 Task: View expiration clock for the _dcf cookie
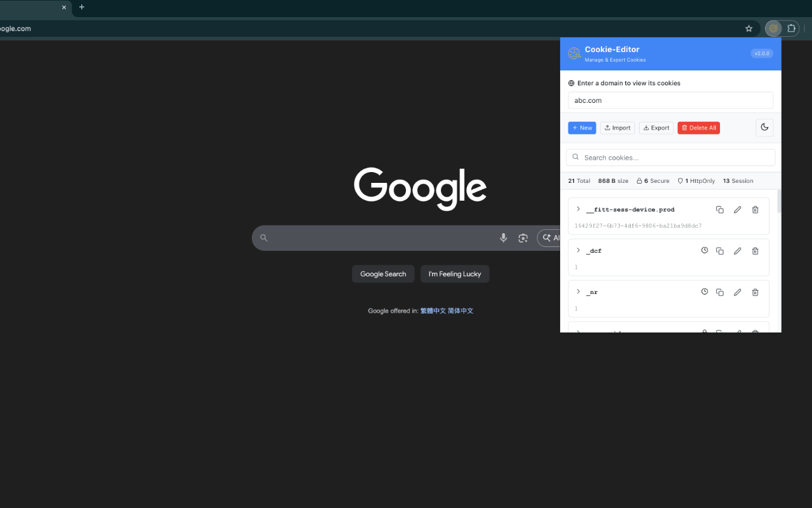click(x=704, y=250)
